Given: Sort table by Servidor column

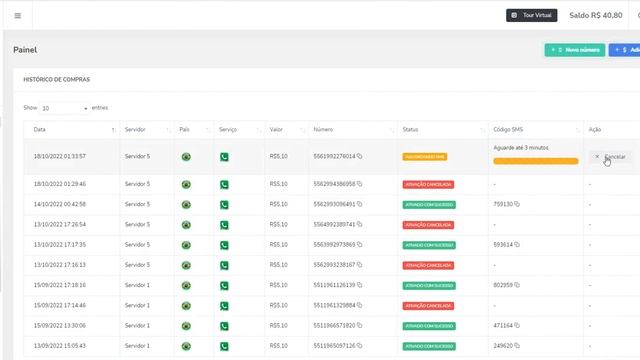Looking at the screenshot, I should pyautogui.click(x=147, y=129).
